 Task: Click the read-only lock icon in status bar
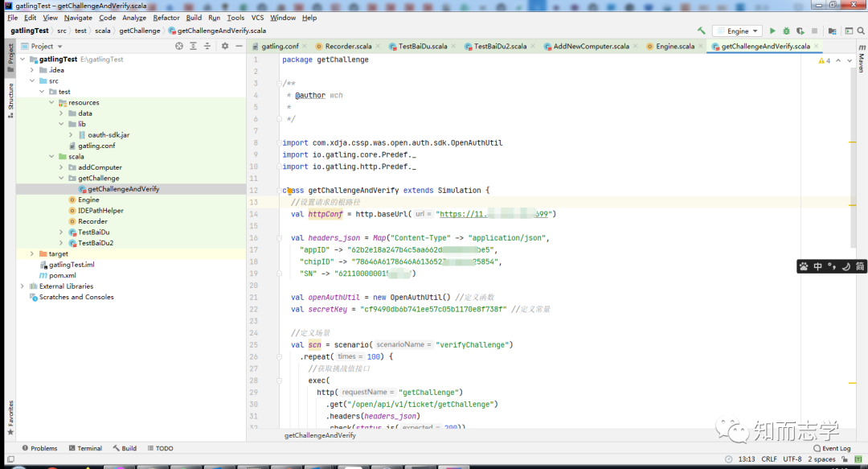coord(845,459)
